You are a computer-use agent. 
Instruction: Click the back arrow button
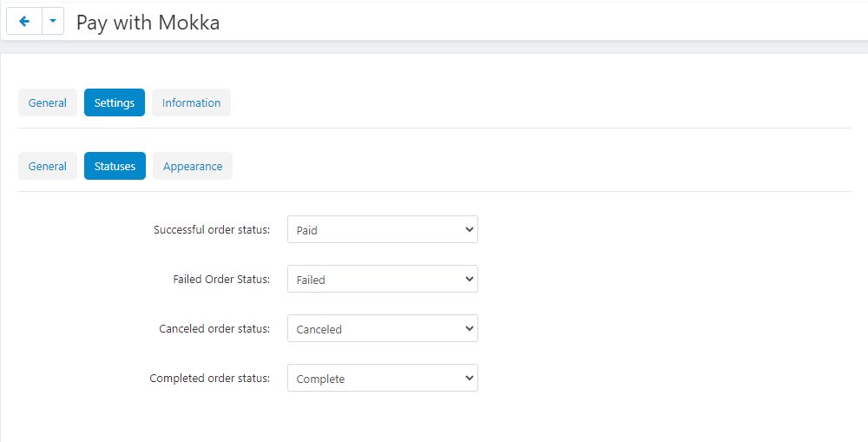tap(23, 22)
